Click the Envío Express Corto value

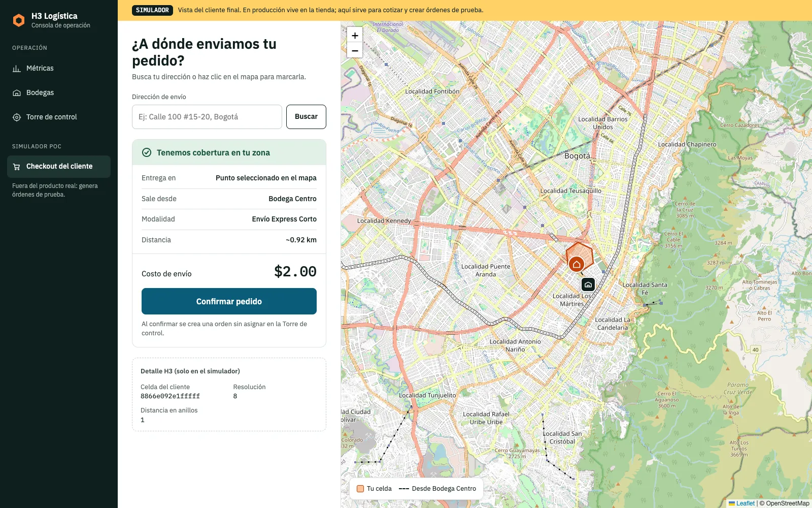[x=284, y=219]
